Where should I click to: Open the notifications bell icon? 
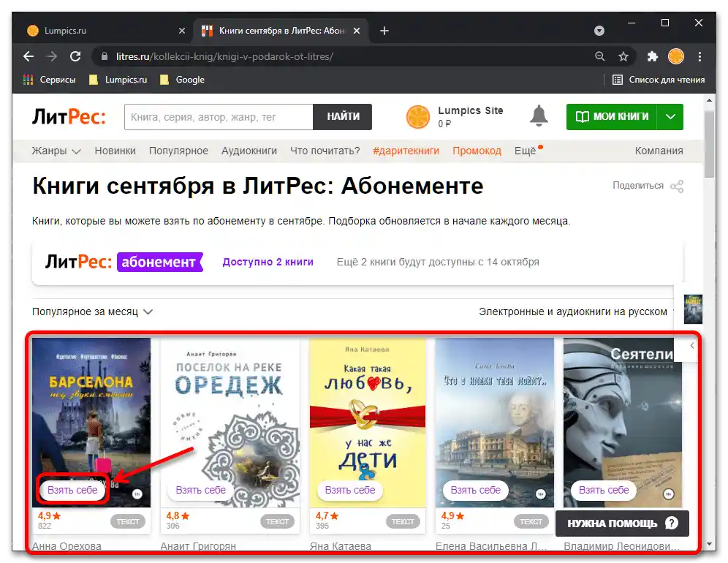[x=539, y=116]
